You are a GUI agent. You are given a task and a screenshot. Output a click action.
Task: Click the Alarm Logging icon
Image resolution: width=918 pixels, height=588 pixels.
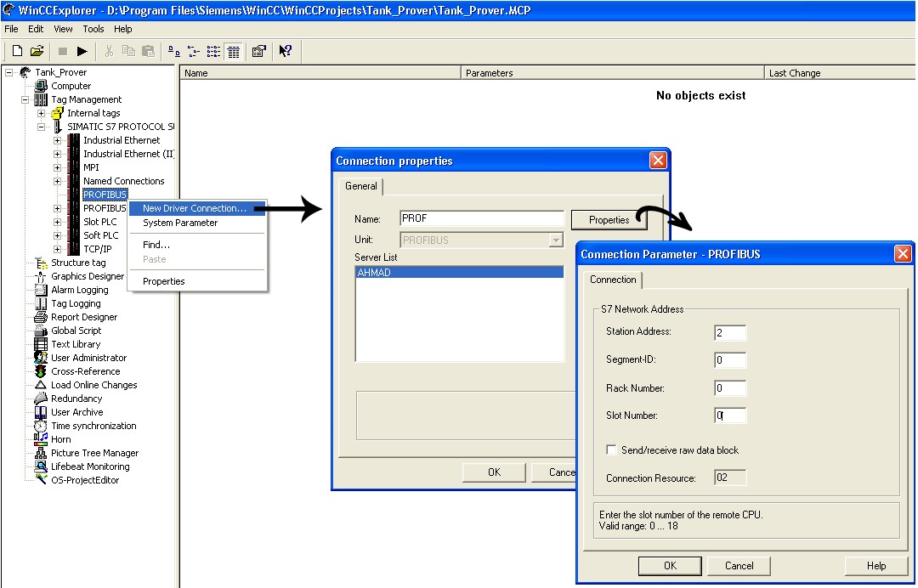(41, 290)
